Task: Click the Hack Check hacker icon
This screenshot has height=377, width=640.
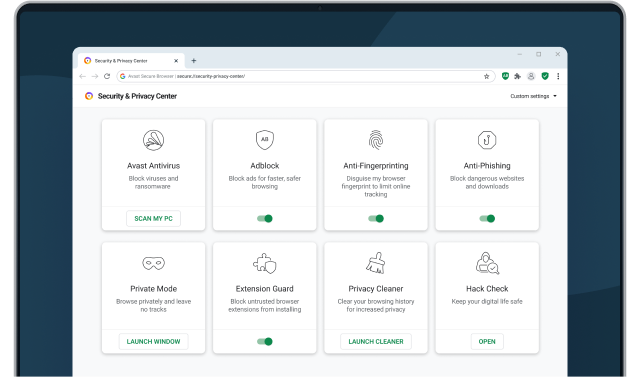Action: (487, 263)
